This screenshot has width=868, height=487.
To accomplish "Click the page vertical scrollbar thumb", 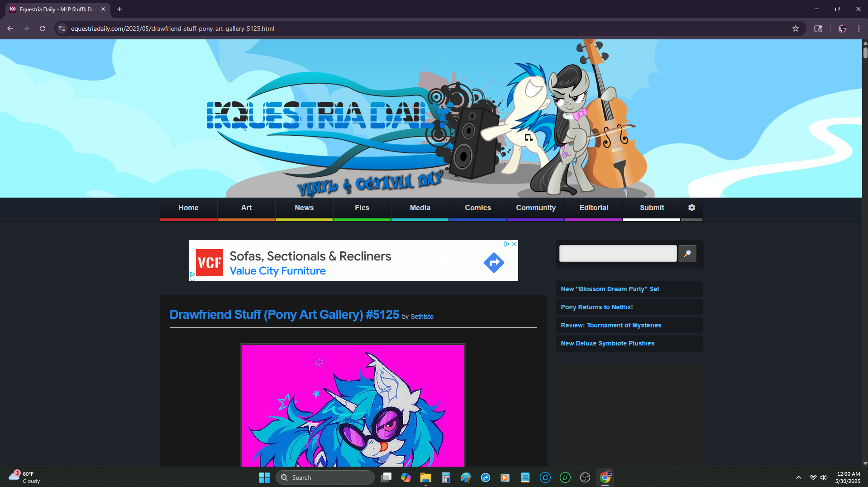I will point(865,52).
